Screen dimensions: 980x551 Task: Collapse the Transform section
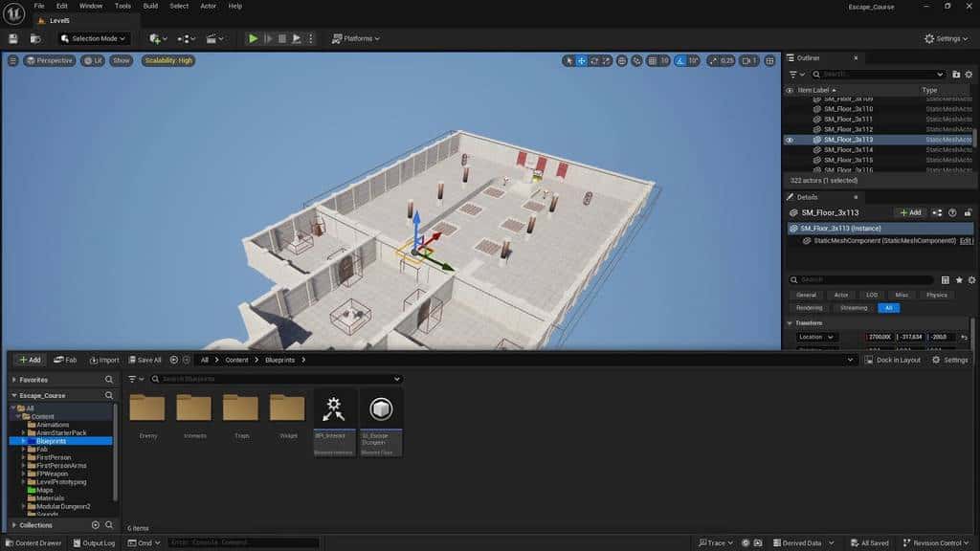(790, 323)
